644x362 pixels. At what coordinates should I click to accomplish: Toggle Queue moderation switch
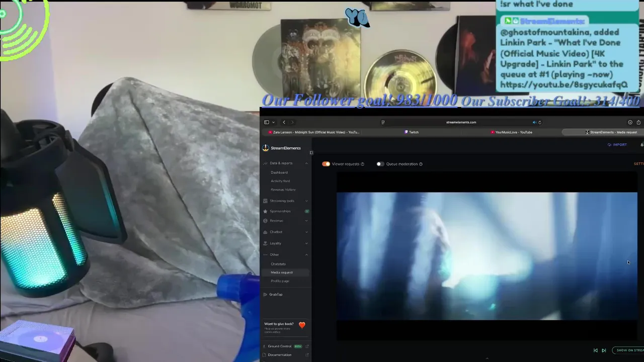point(380,164)
